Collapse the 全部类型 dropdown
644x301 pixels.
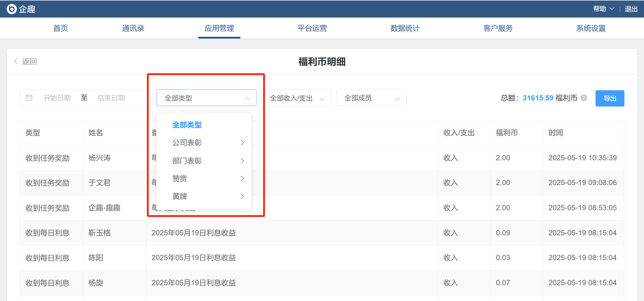click(247, 98)
